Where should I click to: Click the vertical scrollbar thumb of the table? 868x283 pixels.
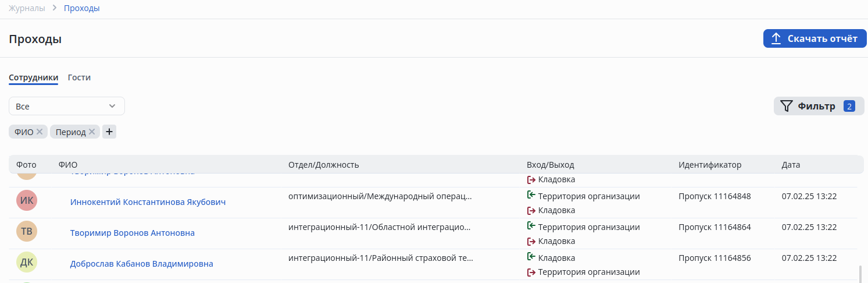coord(859,274)
